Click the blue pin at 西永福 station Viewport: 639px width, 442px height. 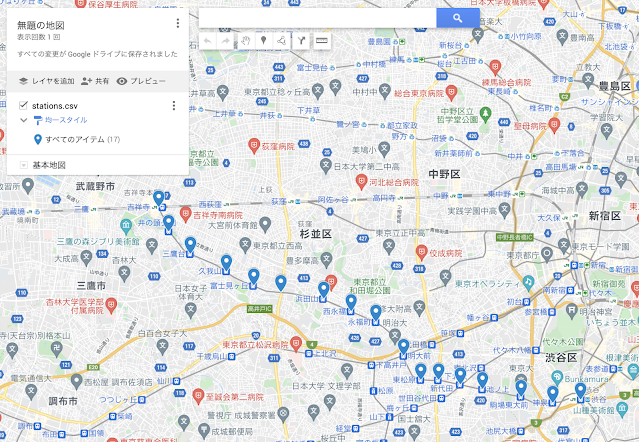(351, 303)
